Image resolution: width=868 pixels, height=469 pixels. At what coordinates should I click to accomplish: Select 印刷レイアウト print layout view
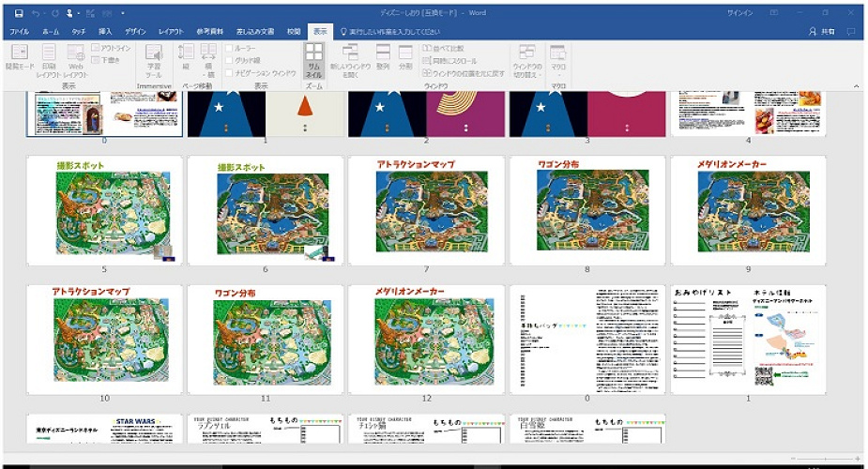tap(48, 59)
